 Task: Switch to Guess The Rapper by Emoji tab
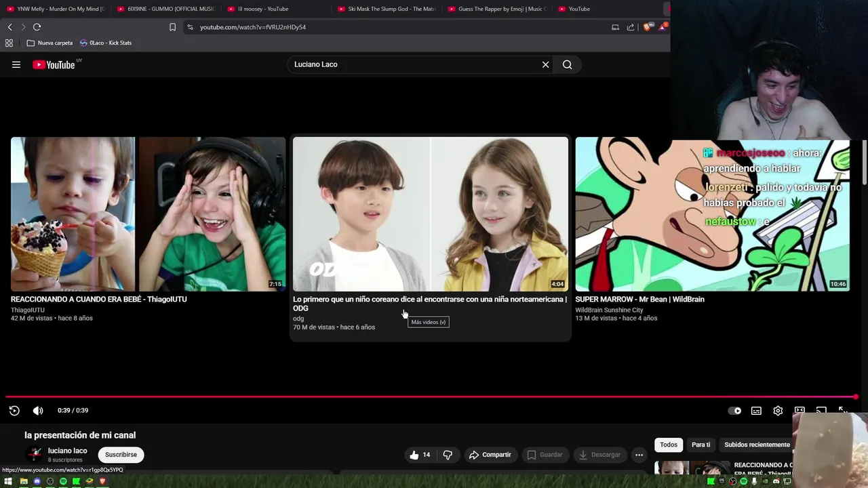point(497,9)
